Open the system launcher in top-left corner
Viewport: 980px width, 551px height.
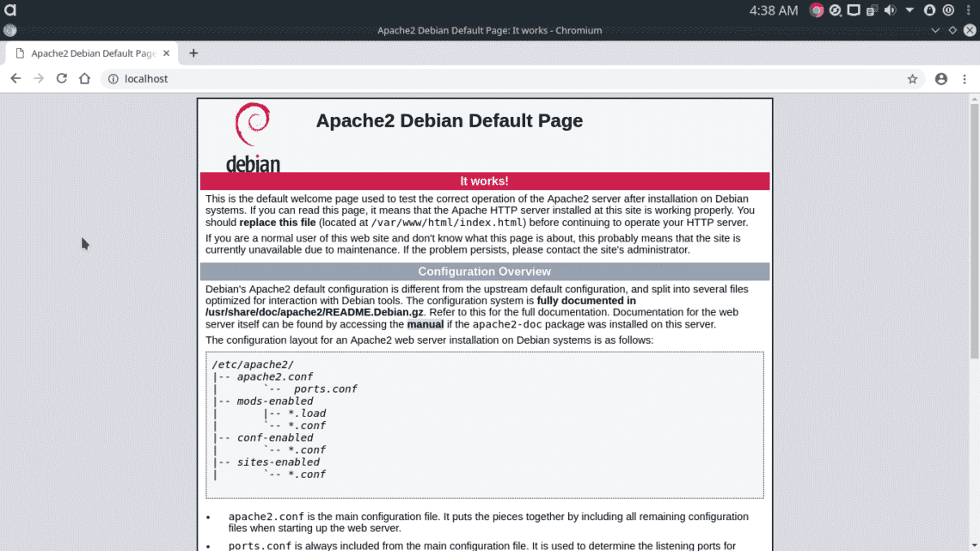(10, 10)
